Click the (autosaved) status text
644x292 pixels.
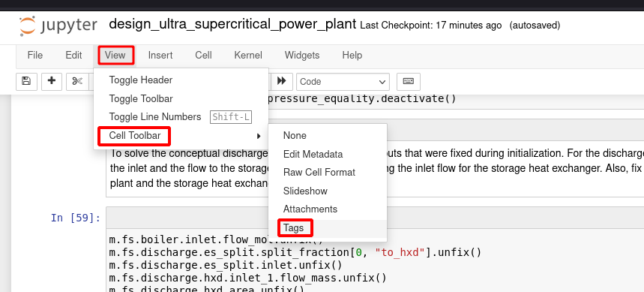[535, 26]
